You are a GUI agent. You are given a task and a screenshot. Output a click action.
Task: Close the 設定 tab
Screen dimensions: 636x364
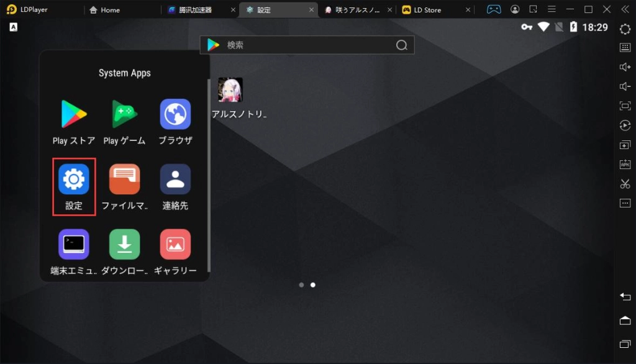pyautogui.click(x=311, y=10)
